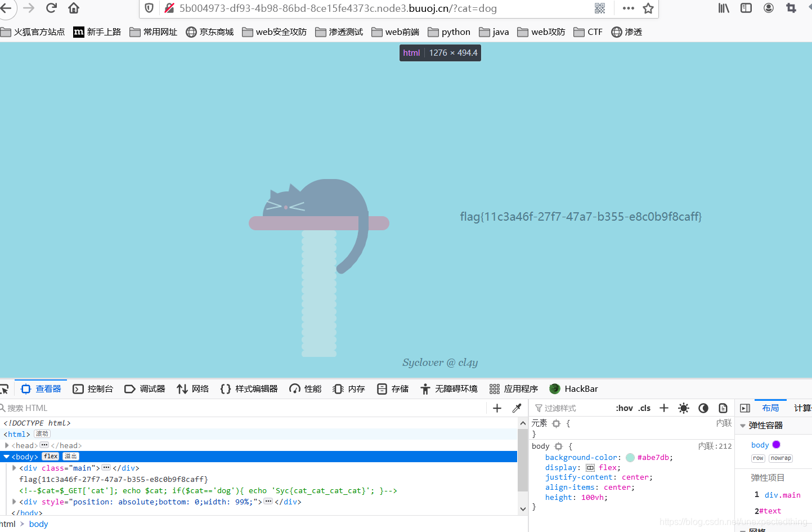Open the CTF bookmarks folder
The image size is (812, 532).
coord(588,32)
